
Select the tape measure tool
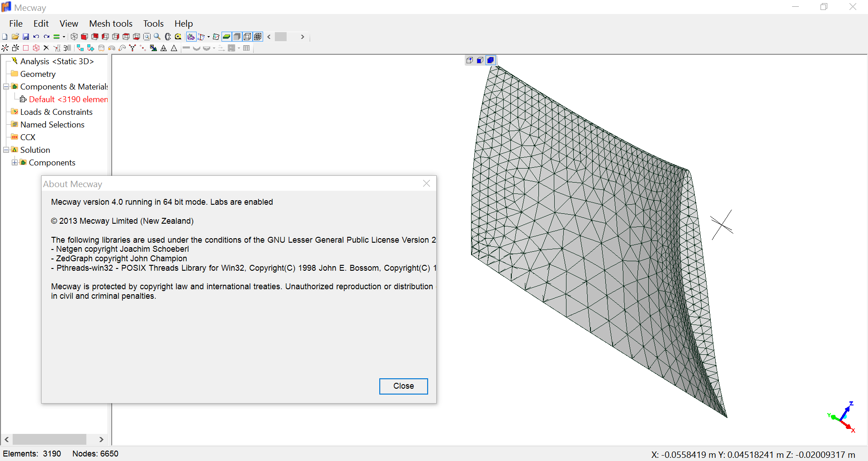pos(178,37)
